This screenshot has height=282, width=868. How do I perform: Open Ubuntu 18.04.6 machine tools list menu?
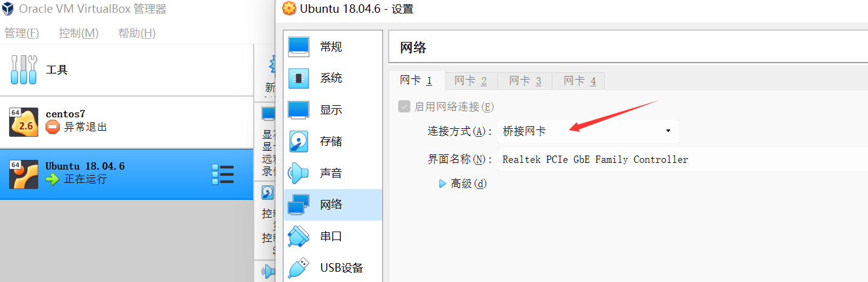tap(223, 174)
